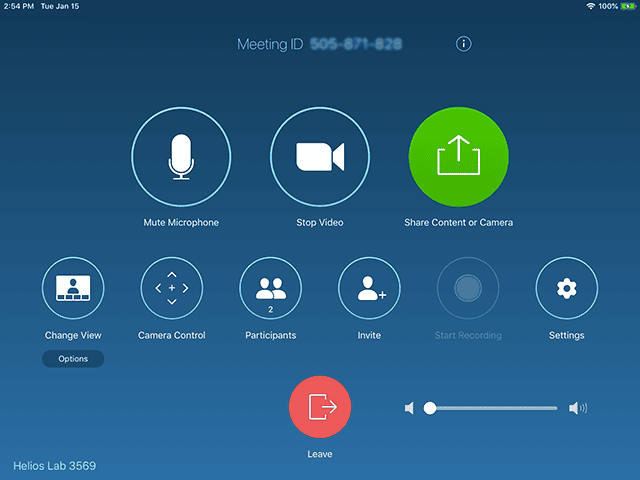The width and height of the screenshot is (640, 480).
Task: Click the Mute Microphone label text
Action: coord(181,222)
